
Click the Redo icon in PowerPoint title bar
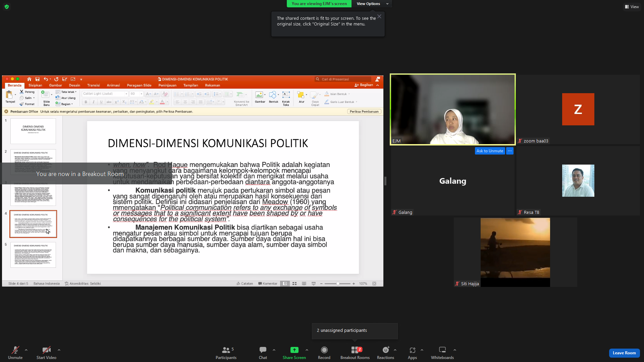(56, 79)
